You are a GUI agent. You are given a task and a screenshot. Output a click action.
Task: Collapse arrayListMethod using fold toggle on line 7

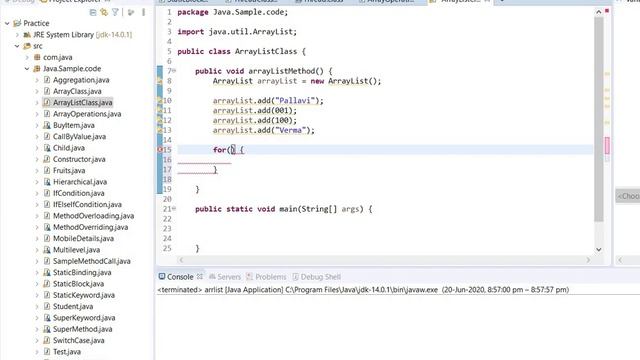pyautogui.click(x=174, y=71)
